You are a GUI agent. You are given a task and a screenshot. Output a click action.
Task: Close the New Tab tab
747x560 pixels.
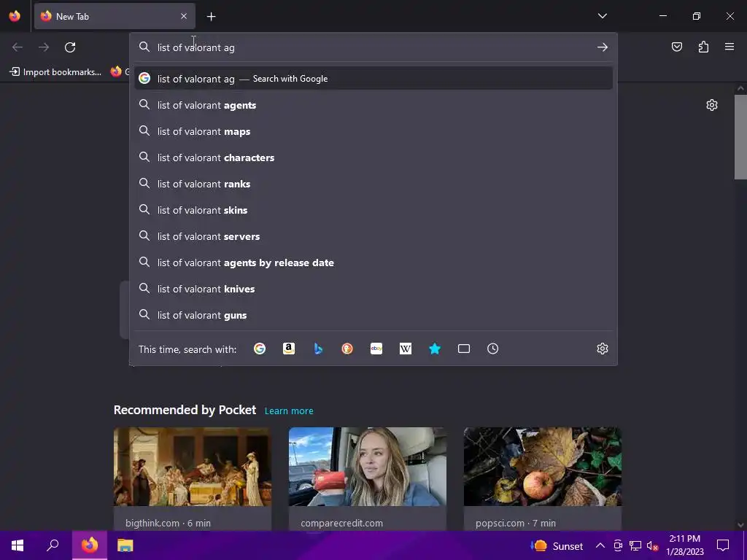pyautogui.click(x=184, y=16)
